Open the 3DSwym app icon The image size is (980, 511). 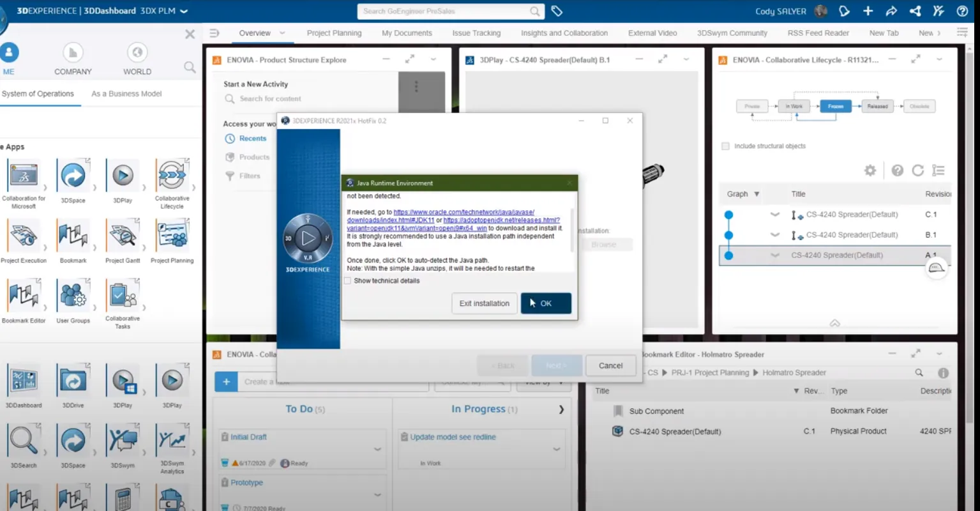pos(123,441)
